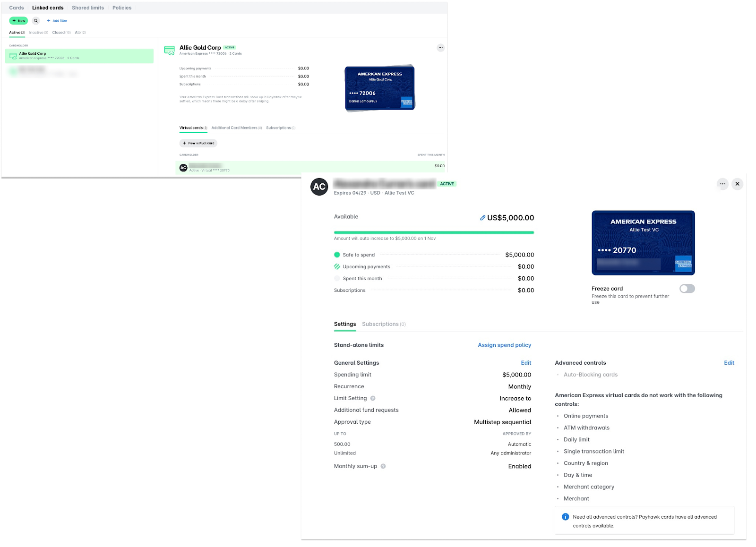Click the pencil icon beside US$5,000.00
Image resolution: width=756 pixels, height=547 pixels.
click(x=482, y=218)
